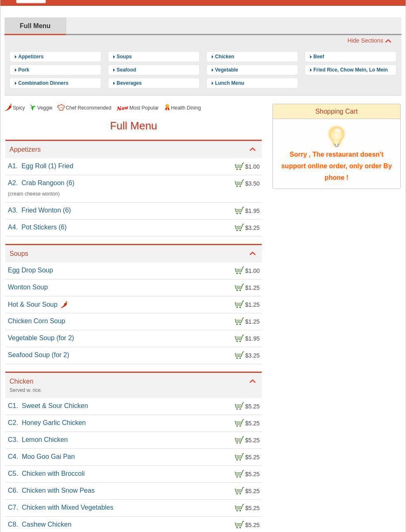
Task: Jump to the Seafood section
Action: (126, 70)
